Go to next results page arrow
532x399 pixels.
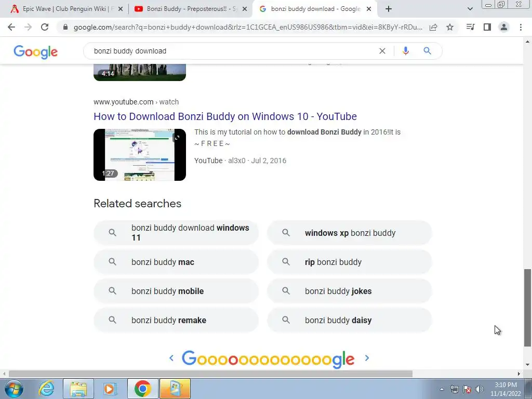coord(367,358)
